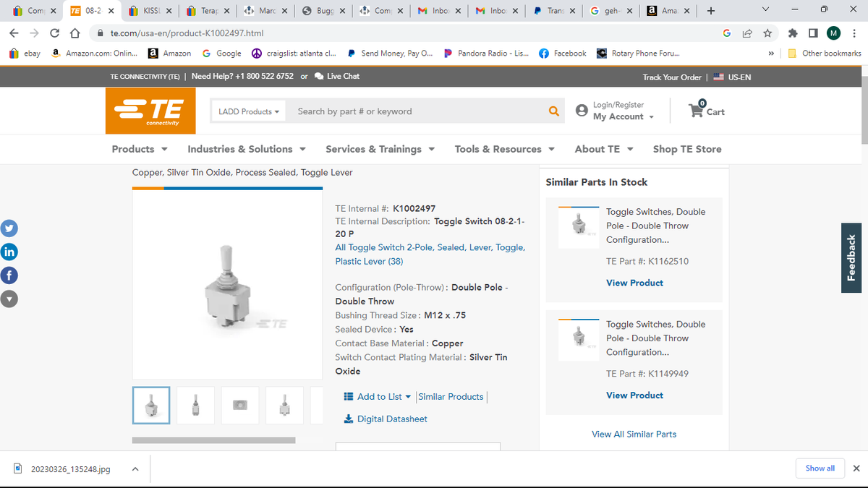The width and height of the screenshot is (868, 488).
Task: Go back with browser back arrow
Action: pyautogui.click(x=14, y=33)
